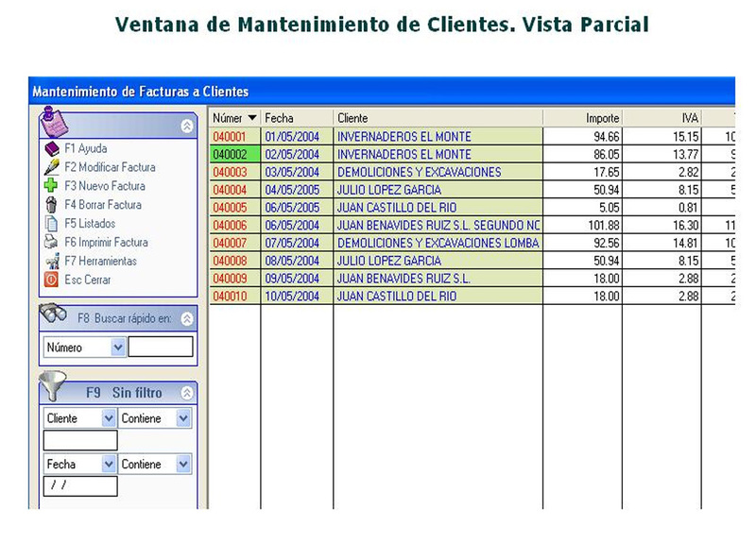Collapse the actions panel
The width and height of the screenshot is (756, 543).
187,127
